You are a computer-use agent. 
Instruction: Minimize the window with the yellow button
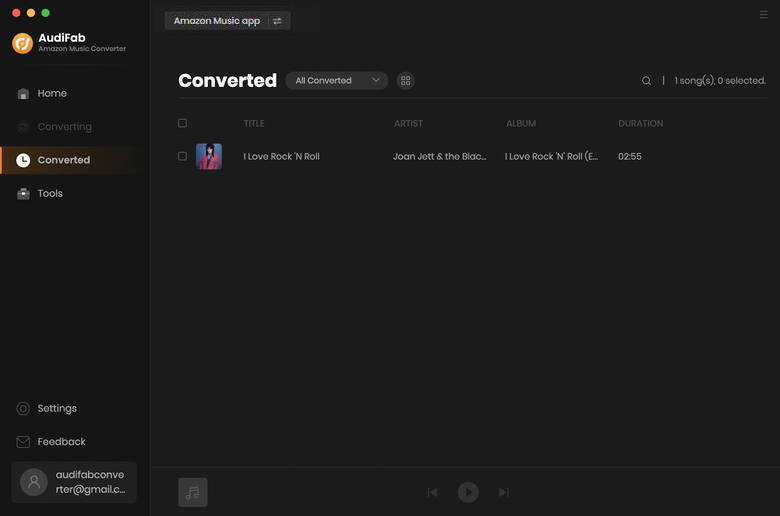(31, 13)
